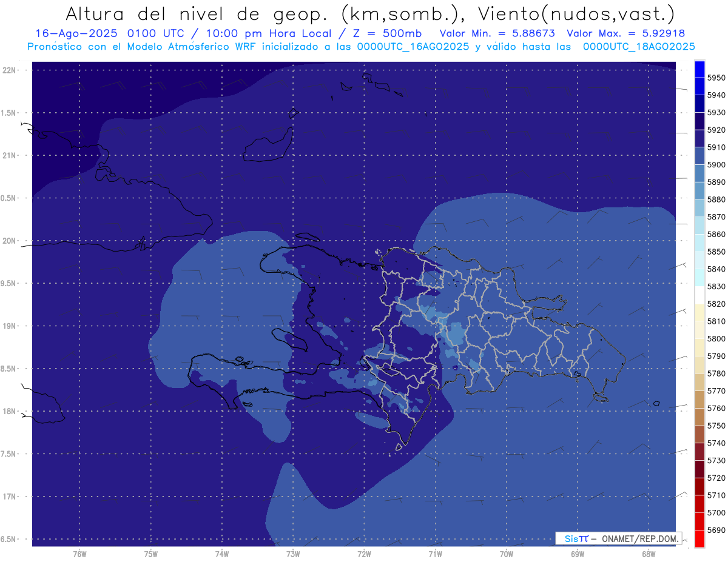
Task: Click the bright red swatch below 5690
Action: point(699,539)
